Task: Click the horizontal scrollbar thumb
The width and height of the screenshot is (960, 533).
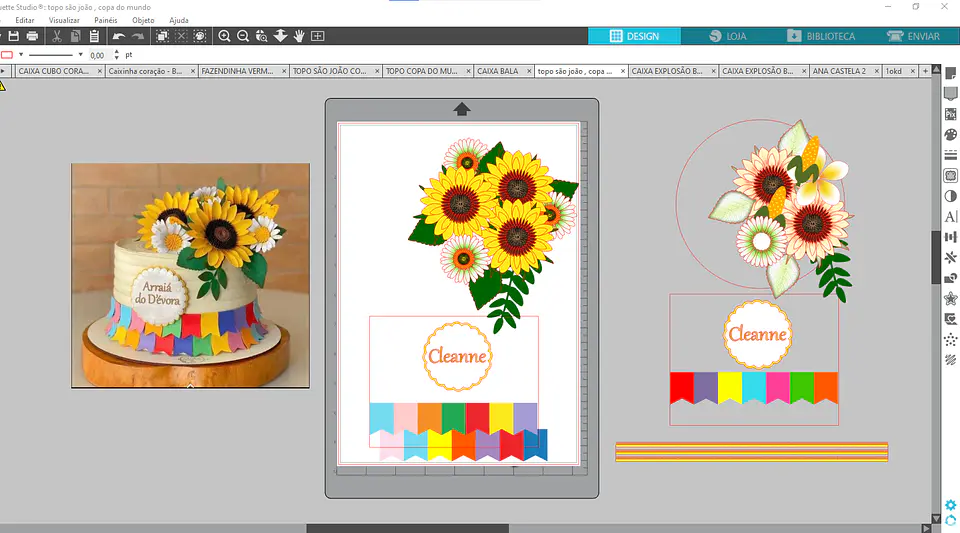Action: click(407, 528)
